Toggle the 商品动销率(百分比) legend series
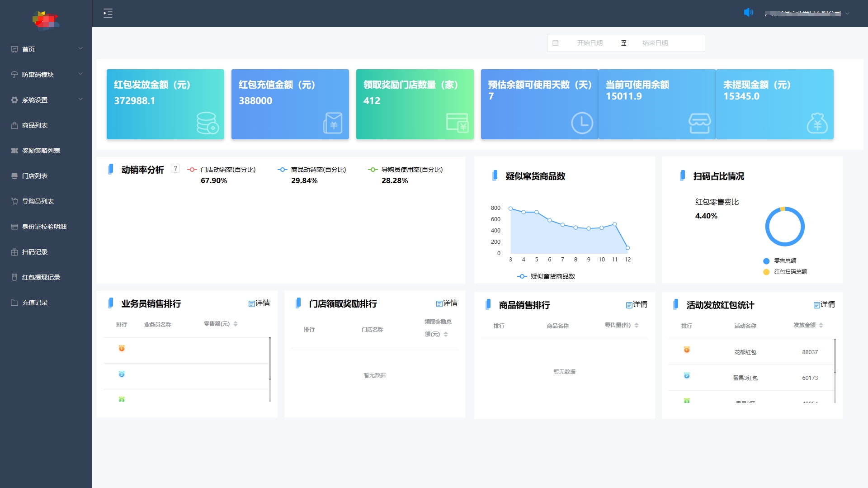 tap(312, 170)
